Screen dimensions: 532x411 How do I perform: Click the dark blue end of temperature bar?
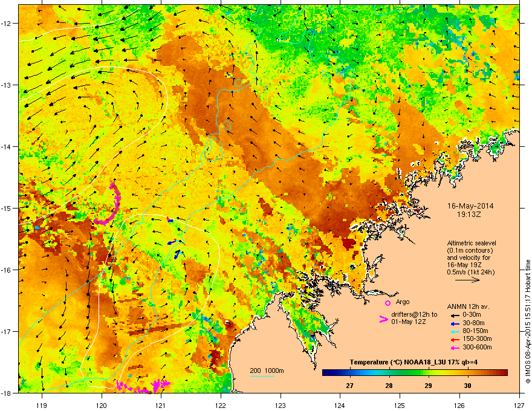326,373
